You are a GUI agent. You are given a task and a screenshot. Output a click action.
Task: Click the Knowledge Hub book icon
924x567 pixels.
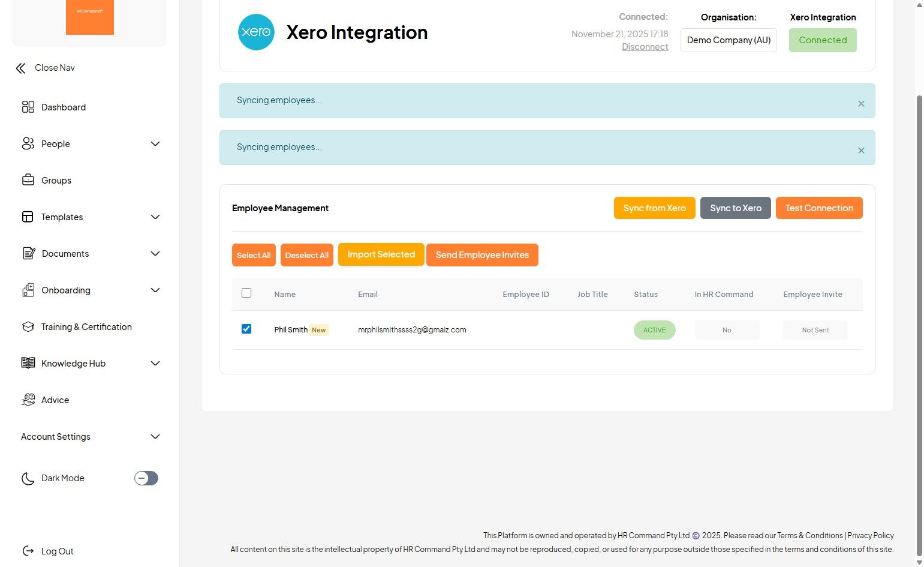point(28,363)
